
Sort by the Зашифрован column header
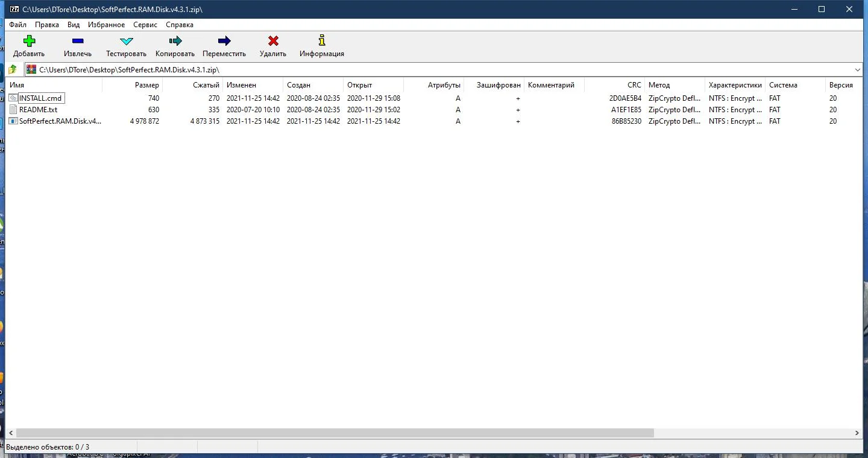(494, 85)
